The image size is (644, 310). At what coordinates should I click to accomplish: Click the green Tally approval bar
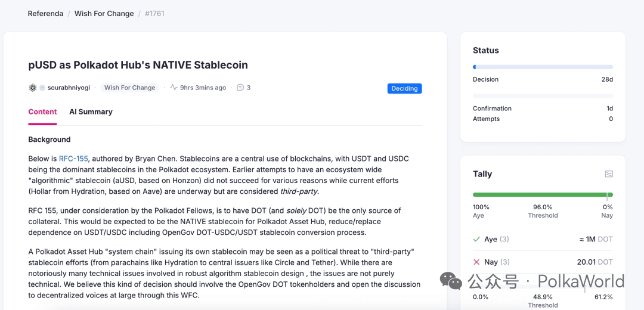543,194
